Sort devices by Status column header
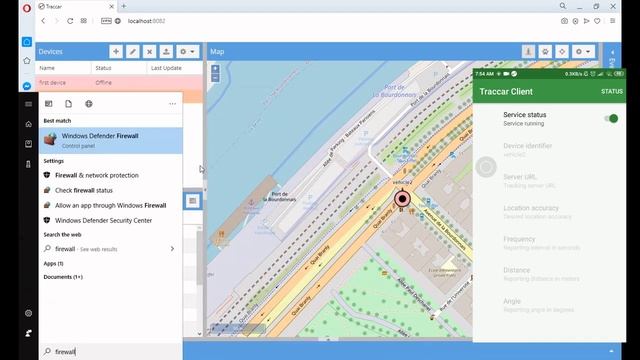Viewport: 640px width, 360px height. click(119, 68)
